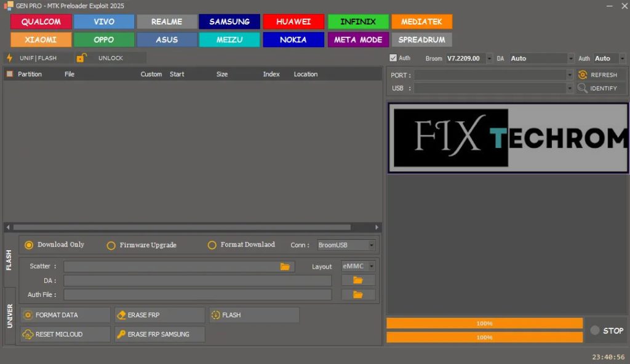Open the SPREADRUM brand tab

click(x=421, y=40)
